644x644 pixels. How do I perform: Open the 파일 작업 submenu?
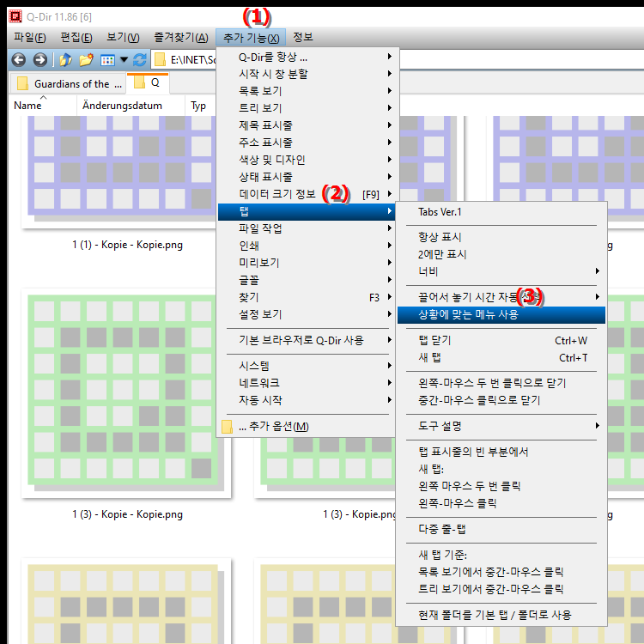[307, 228]
